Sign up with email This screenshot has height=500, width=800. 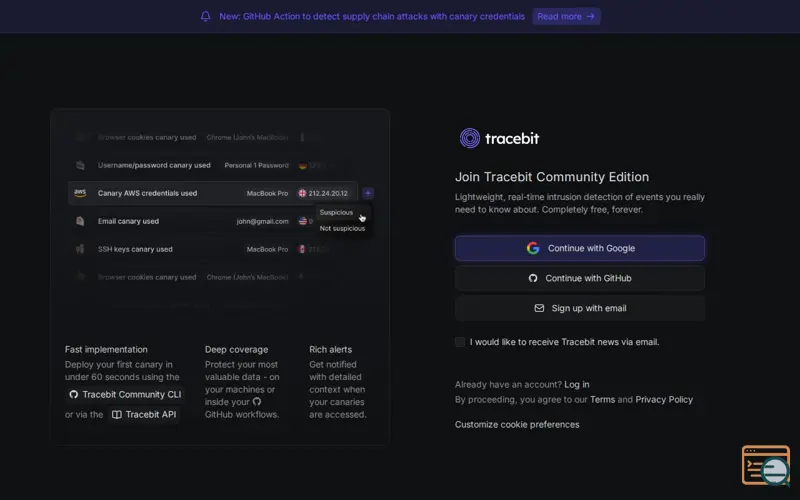[580, 308]
